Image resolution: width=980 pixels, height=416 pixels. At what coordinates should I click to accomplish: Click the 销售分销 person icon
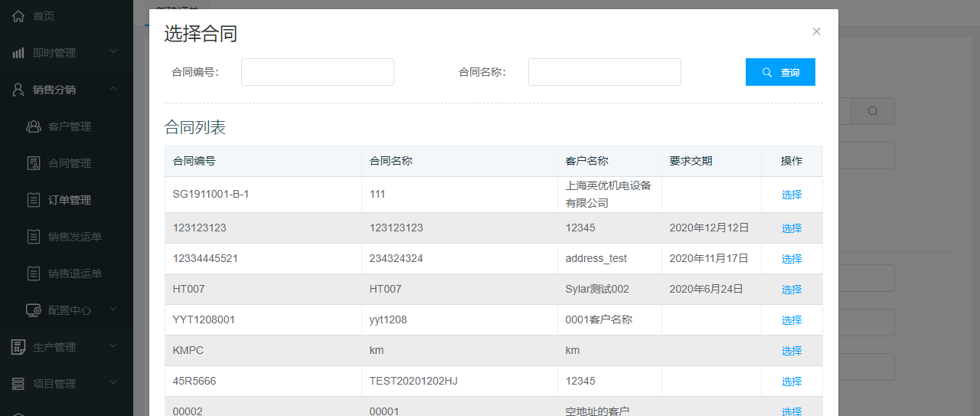[x=18, y=90]
